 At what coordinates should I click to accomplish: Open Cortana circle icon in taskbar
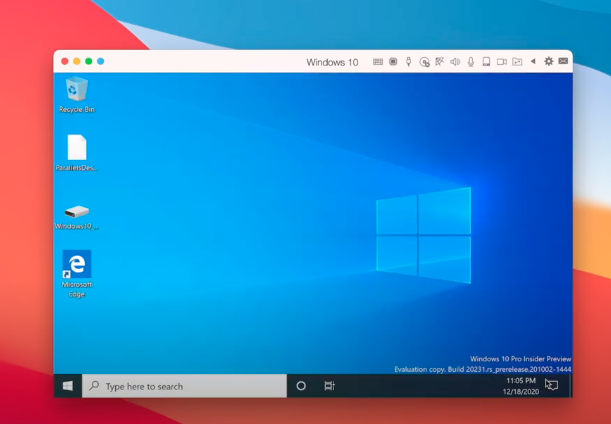click(301, 386)
